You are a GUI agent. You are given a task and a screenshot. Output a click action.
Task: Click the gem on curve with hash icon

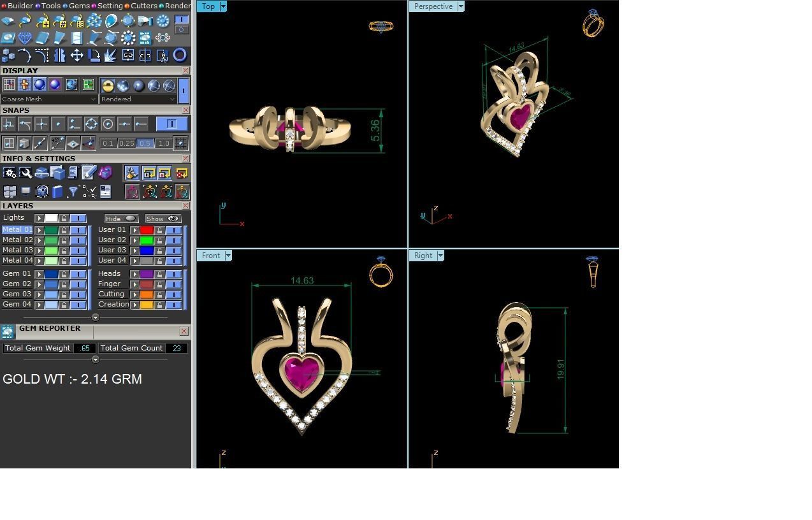click(x=60, y=21)
